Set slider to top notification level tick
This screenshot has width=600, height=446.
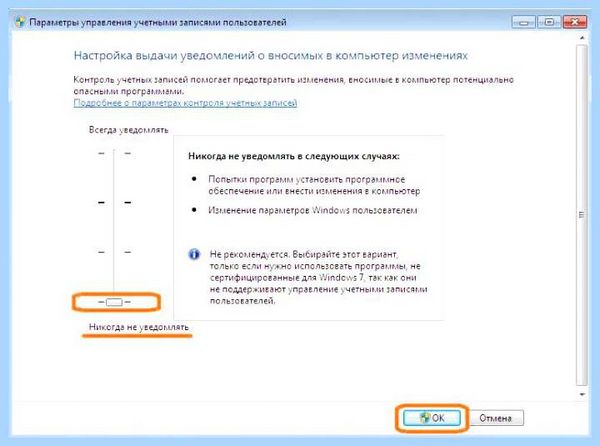[x=114, y=153]
